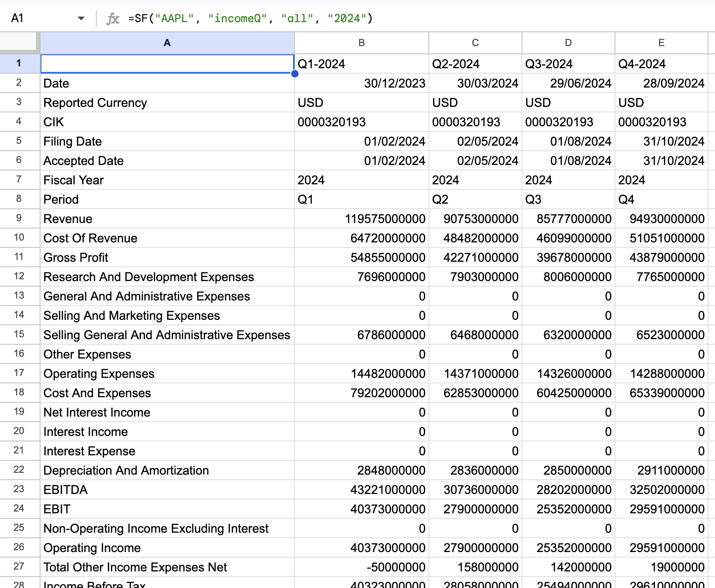Select column E header

click(662, 43)
